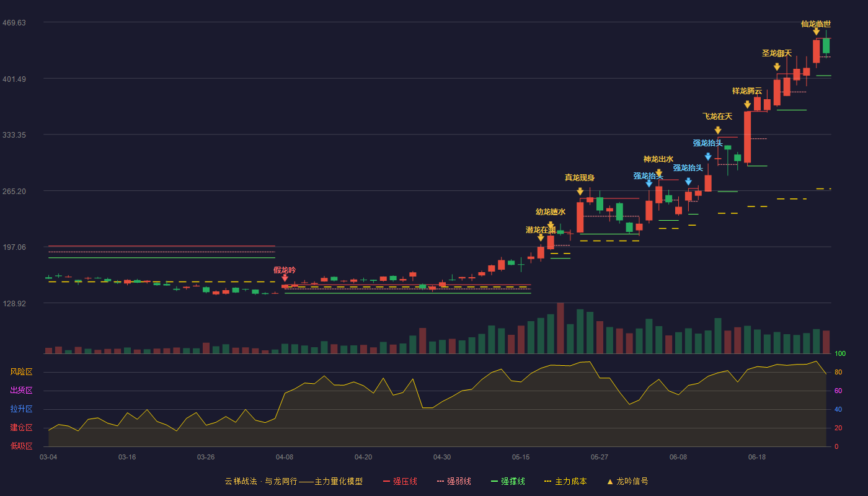Click the 潜龙在渊 signal arrow
Screen dimensions: 868x496
coord(541,237)
